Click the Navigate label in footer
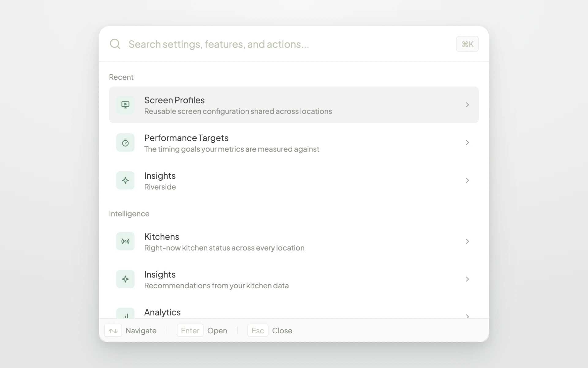This screenshot has width=588, height=368. (x=141, y=331)
